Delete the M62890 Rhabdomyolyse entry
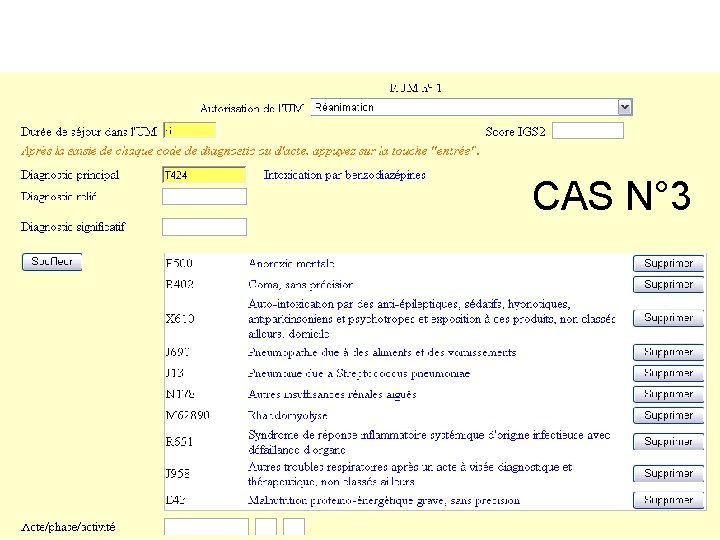This screenshot has height=540, width=720. point(668,415)
